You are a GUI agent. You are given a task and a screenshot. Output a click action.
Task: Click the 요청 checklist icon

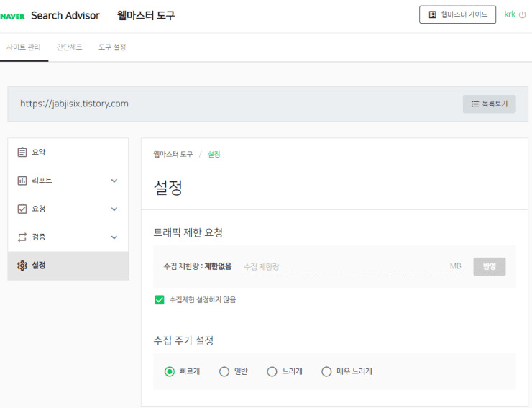[22, 209]
